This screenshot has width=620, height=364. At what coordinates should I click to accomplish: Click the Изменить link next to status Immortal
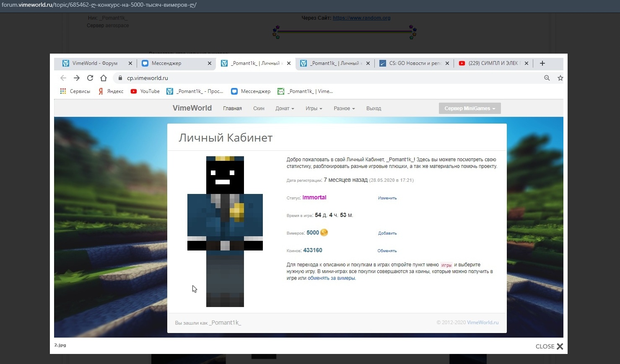[x=387, y=198]
